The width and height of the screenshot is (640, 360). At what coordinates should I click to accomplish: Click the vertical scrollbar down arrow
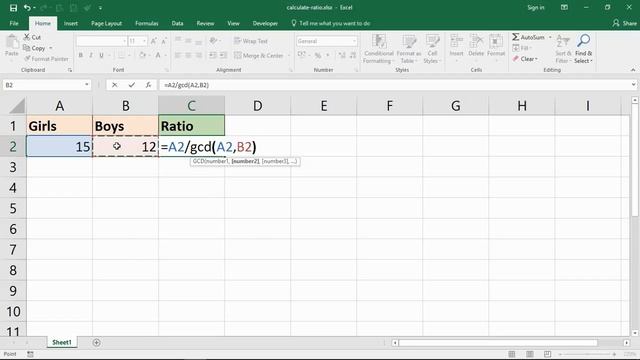635,333
